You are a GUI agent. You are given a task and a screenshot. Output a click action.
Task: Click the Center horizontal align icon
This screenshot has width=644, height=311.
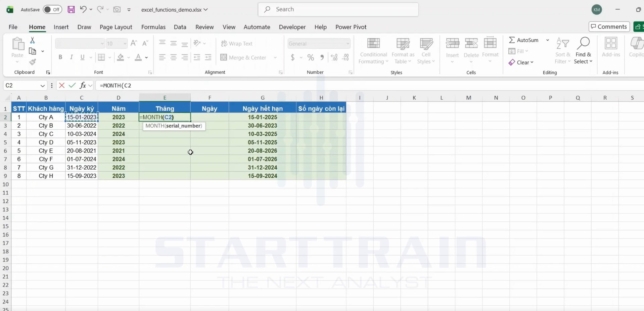174,57
